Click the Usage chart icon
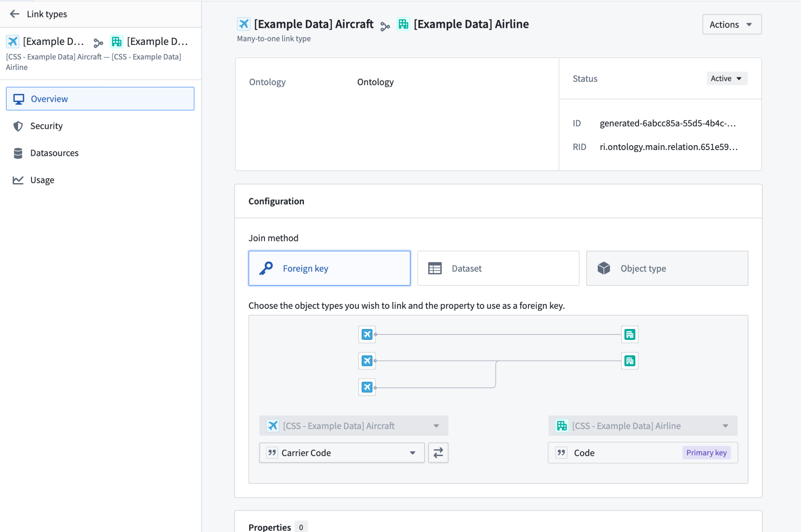This screenshot has width=801, height=532. 18,180
